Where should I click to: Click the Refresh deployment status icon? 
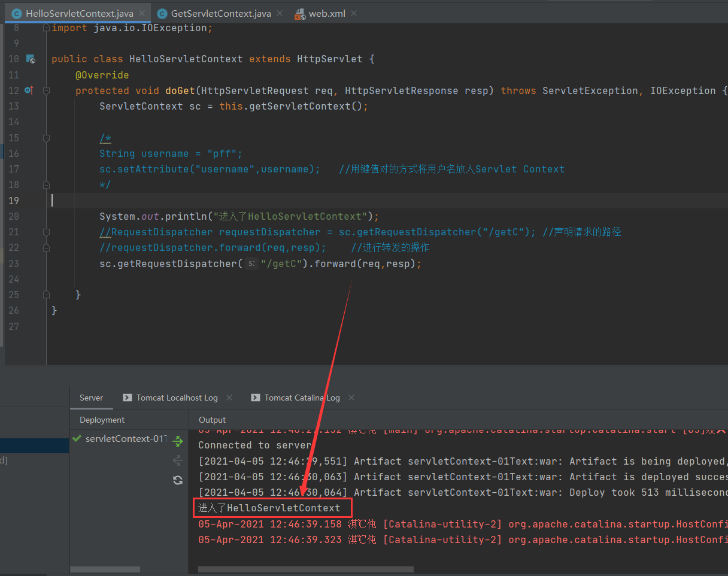pos(178,480)
